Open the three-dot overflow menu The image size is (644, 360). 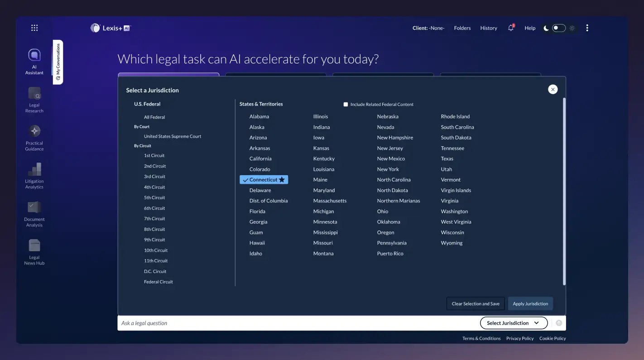pos(587,28)
